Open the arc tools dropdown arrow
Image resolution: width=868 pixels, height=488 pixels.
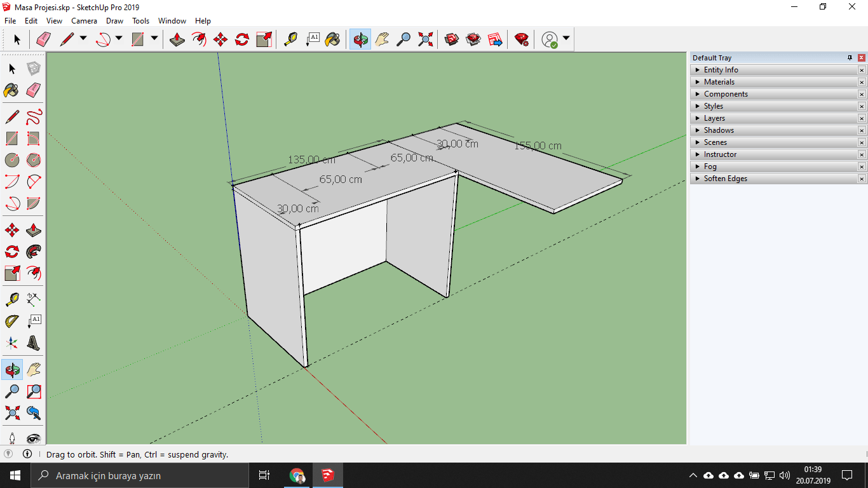[119, 39]
